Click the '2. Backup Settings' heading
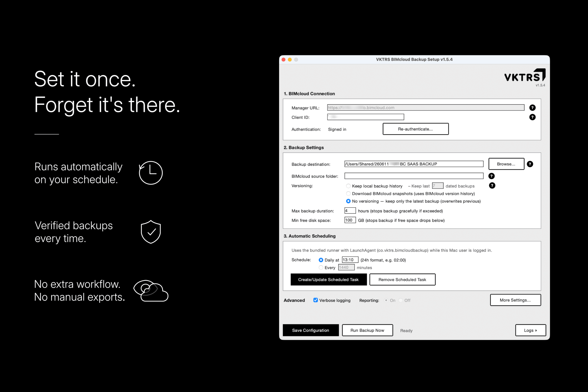The image size is (588, 392). (x=304, y=147)
